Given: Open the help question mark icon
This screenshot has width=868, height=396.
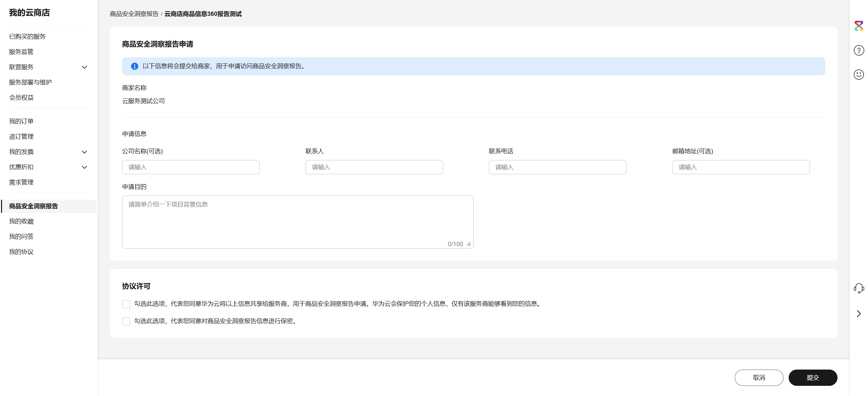Looking at the screenshot, I should tap(859, 51).
